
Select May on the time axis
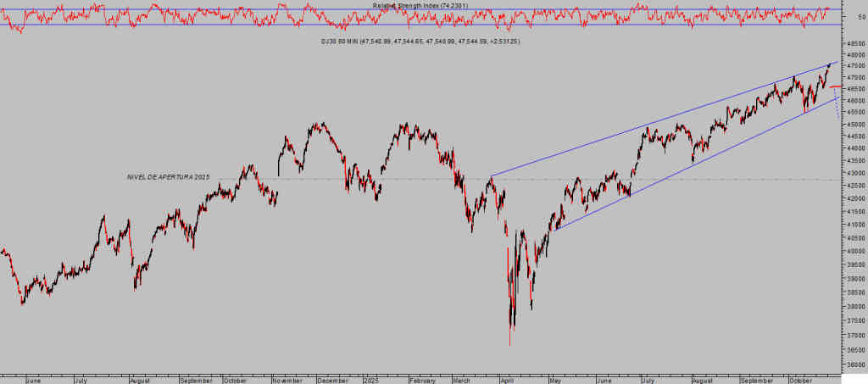click(x=556, y=381)
